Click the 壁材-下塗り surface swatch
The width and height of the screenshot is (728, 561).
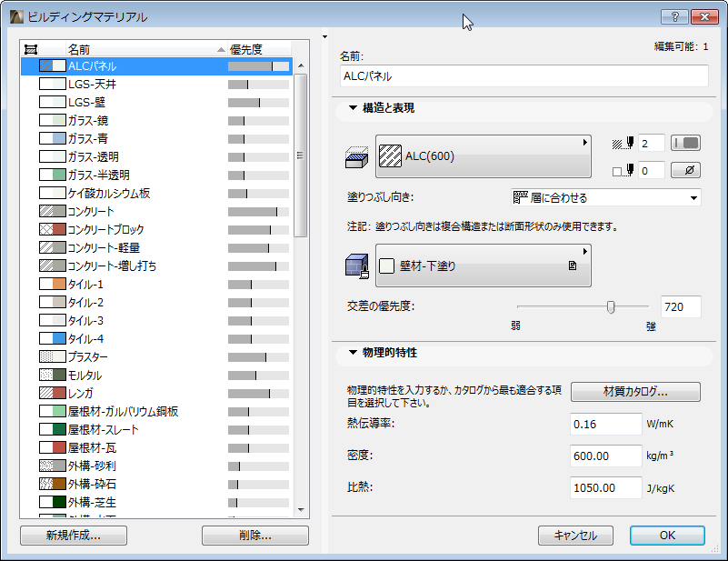(x=387, y=266)
